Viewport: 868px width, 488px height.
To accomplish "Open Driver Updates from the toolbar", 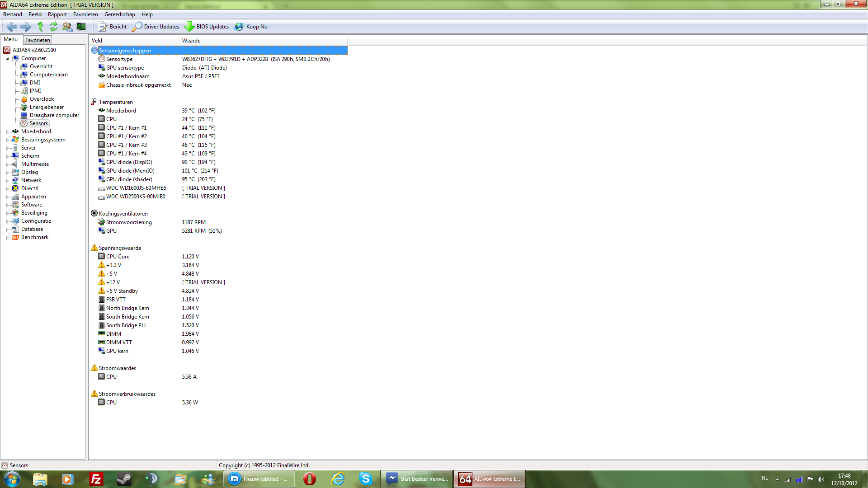I will 156,27.
